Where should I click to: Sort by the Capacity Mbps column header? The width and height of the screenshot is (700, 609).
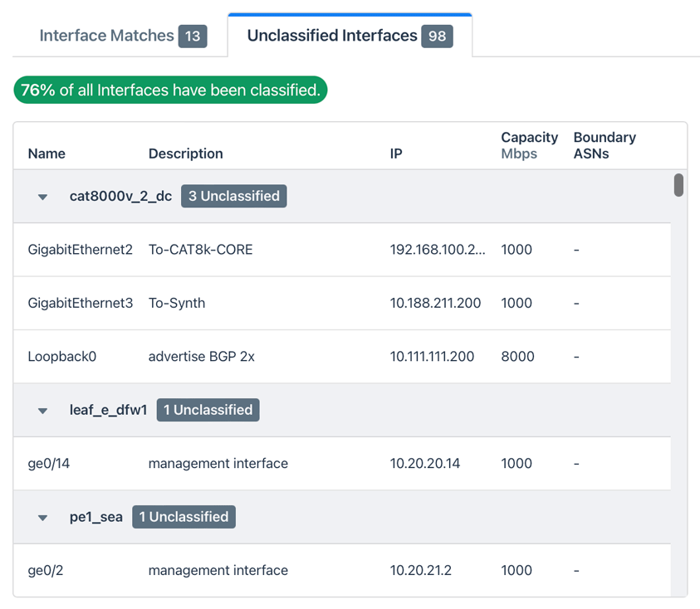tap(529, 146)
